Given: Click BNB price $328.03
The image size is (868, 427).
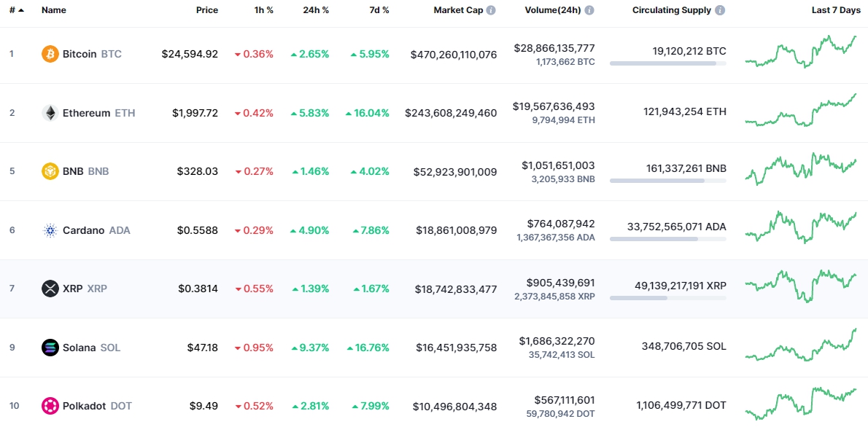Looking at the screenshot, I should 198,171.
